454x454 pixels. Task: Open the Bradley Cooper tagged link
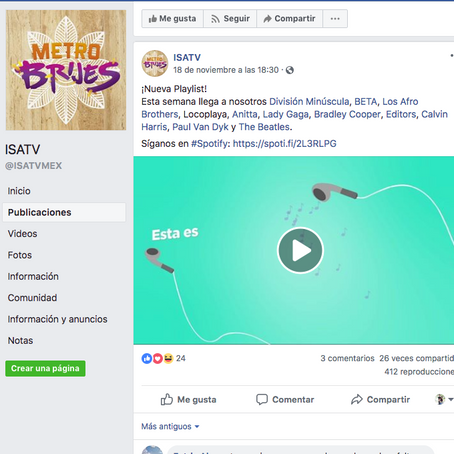tap(347, 114)
